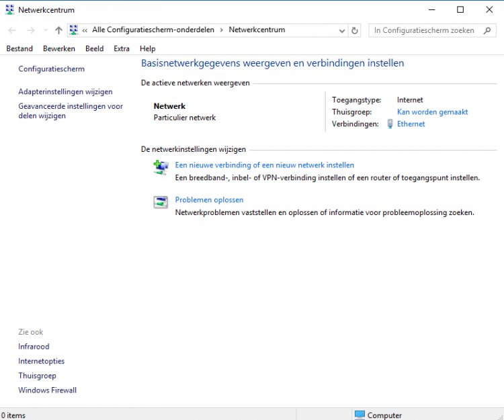504x420 pixels.
Task: Open Windows Firewall from Zie ook
Action: pyautogui.click(x=47, y=390)
